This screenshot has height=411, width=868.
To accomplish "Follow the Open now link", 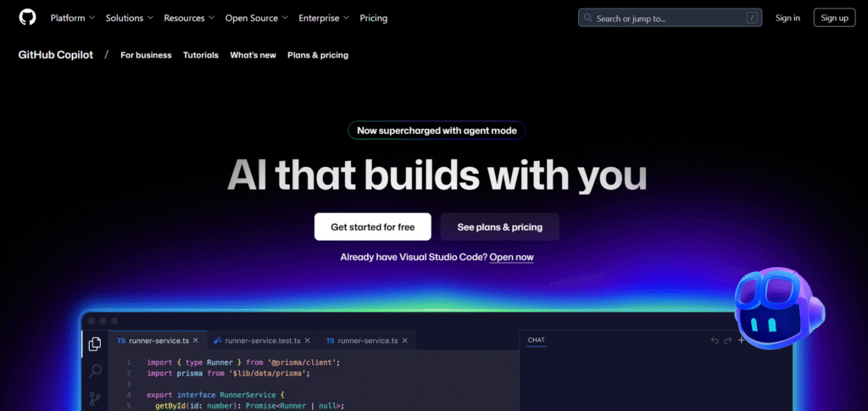I will pyautogui.click(x=511, y=257).
